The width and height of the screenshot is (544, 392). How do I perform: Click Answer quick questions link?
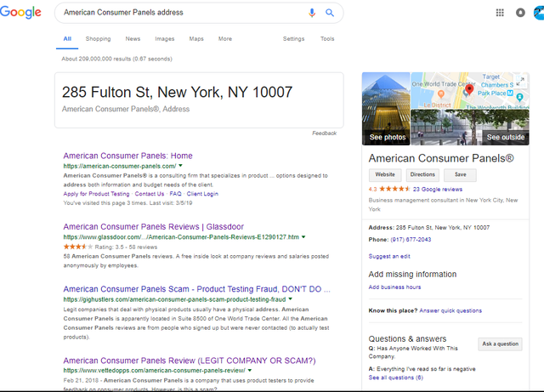(x=450, y=310)
